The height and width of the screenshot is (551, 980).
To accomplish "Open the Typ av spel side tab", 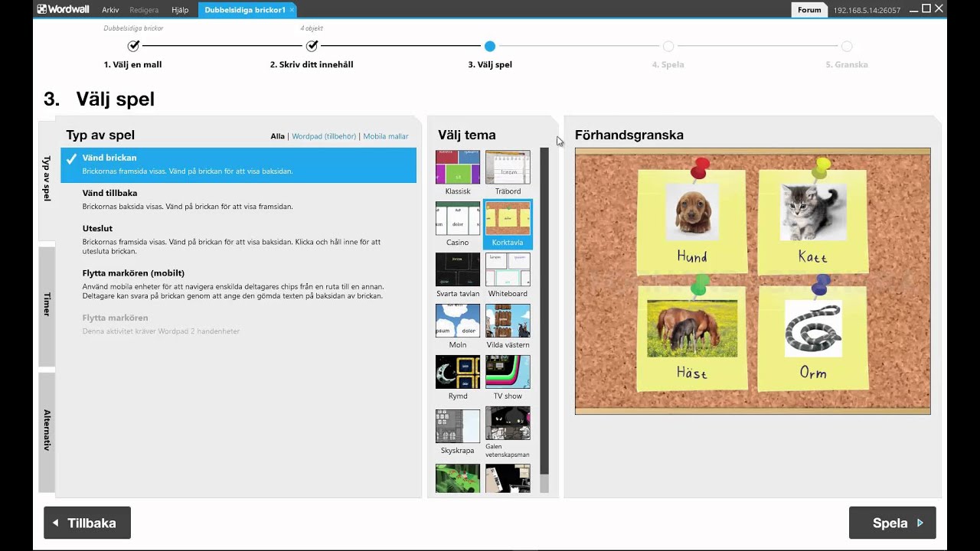I will point(47,179).
